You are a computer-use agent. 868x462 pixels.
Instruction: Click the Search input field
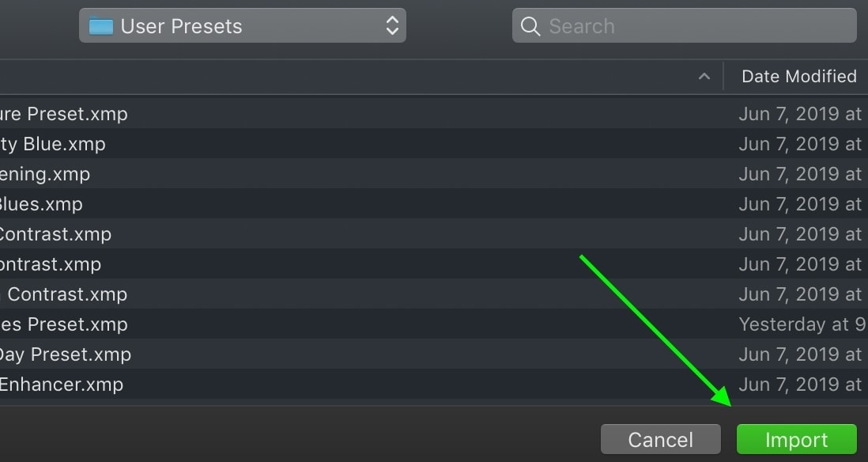point(685,25)
